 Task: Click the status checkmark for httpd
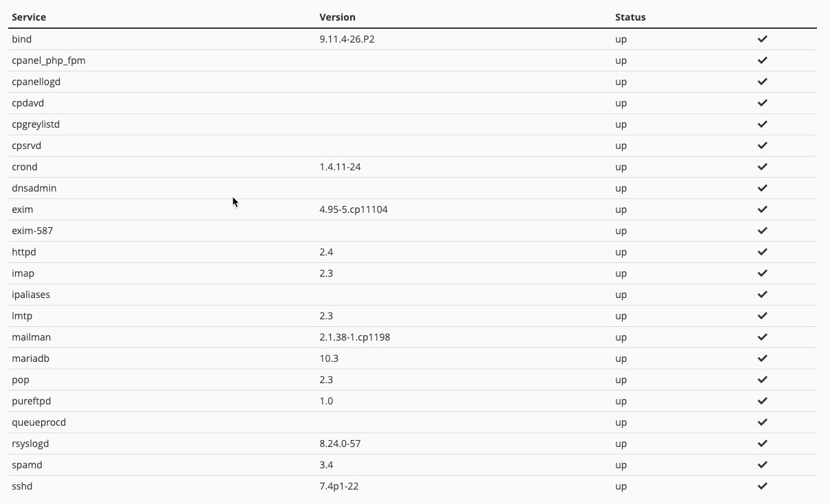[762, 252]
